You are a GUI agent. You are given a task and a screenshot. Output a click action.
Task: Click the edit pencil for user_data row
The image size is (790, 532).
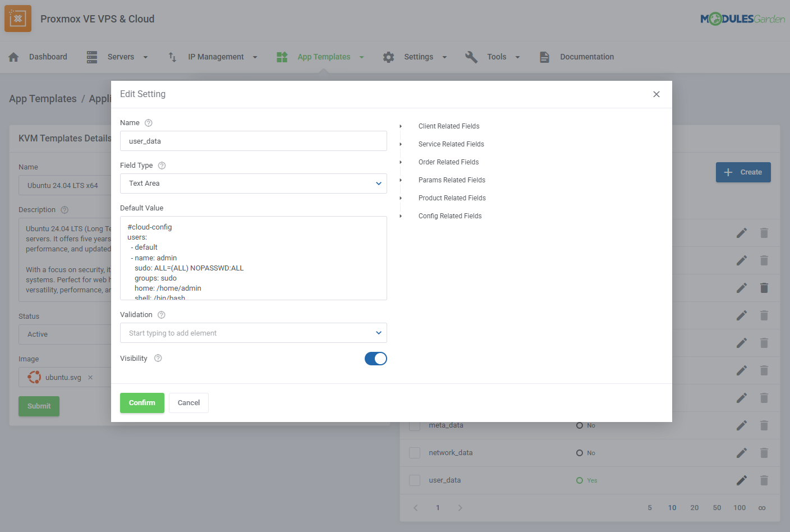[x=742, y=480]
